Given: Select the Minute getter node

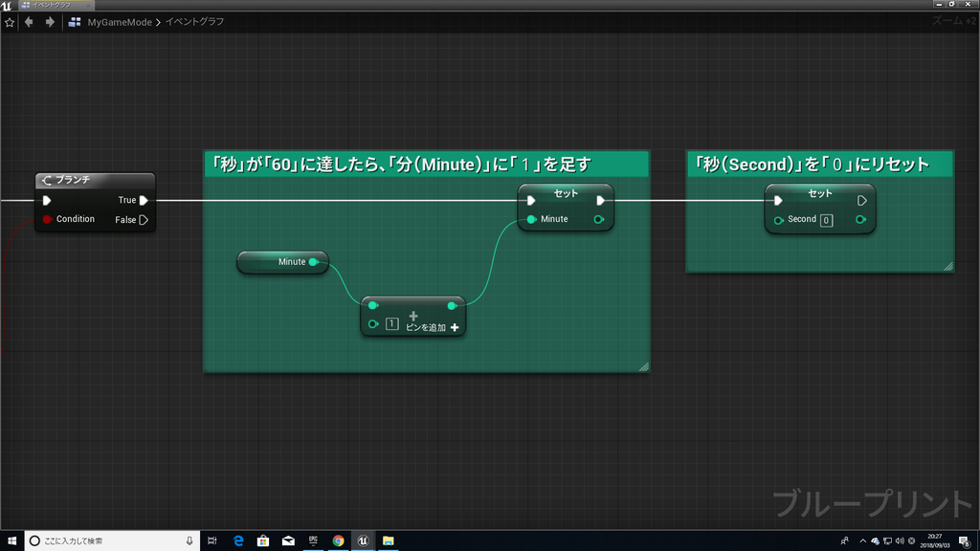Looking at the screenshot, I should pos(282,262).
